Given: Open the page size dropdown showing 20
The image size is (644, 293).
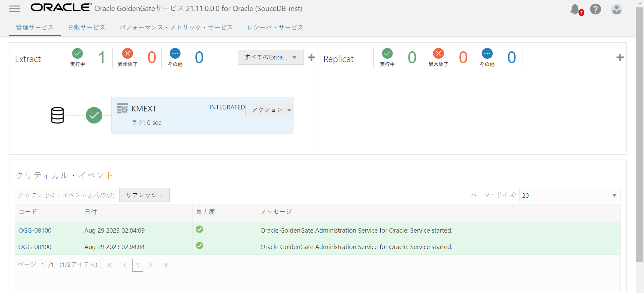Looking at the screenshot, I should pyautogui.click(x=570, y=195).
